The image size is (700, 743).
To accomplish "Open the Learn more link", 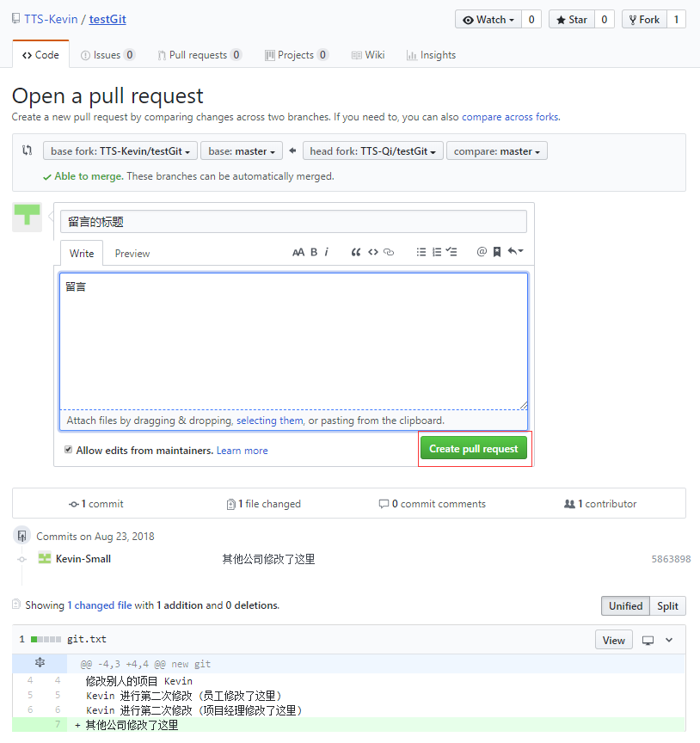I will tap(243, 450).
